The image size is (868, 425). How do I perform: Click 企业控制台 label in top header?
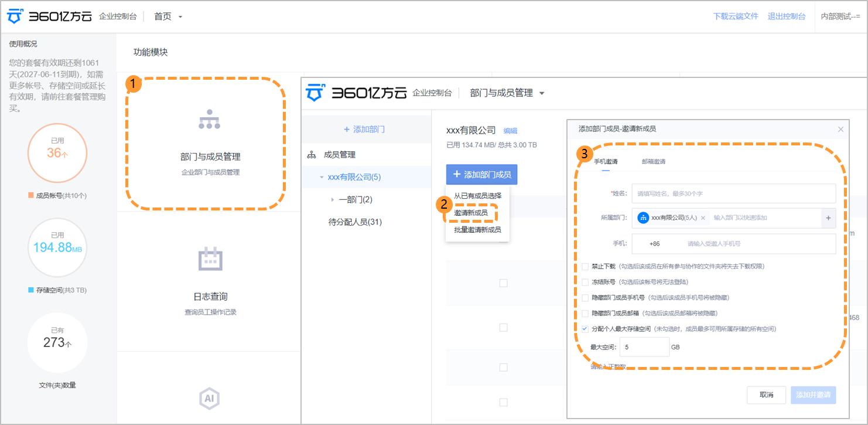pyautogui.click(x=118, y=16)
